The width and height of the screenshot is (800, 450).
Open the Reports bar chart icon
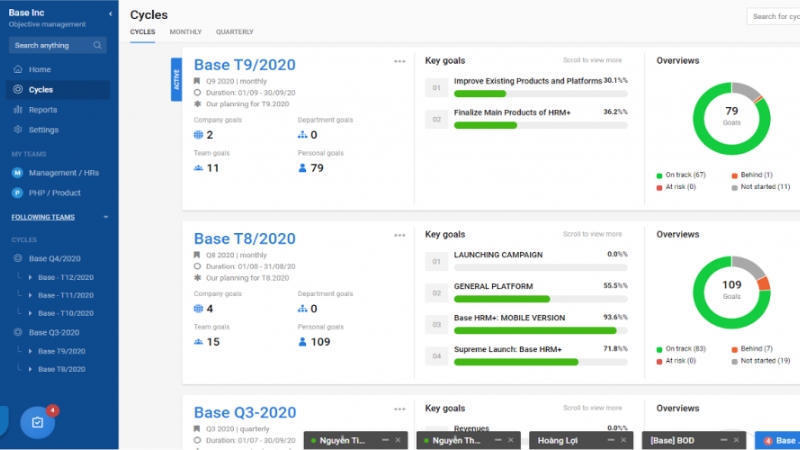coord(18,110)
